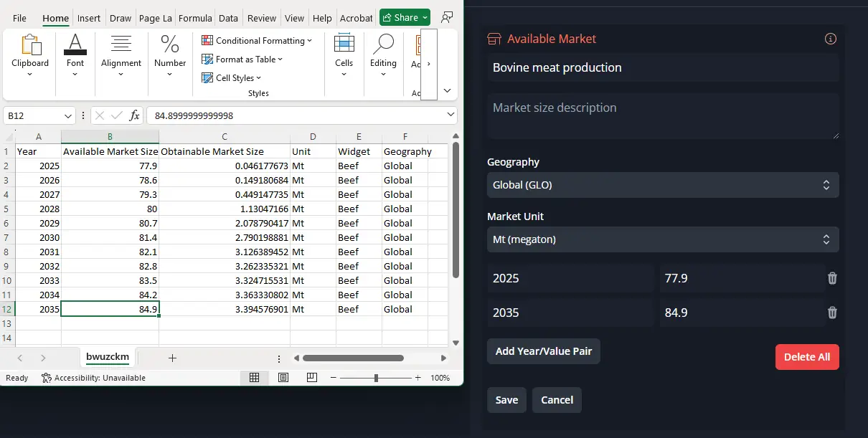Select Normal view in status bar

255,378
